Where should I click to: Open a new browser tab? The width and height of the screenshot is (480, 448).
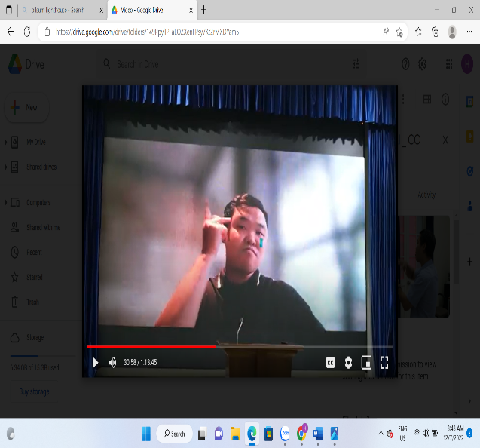204,10
